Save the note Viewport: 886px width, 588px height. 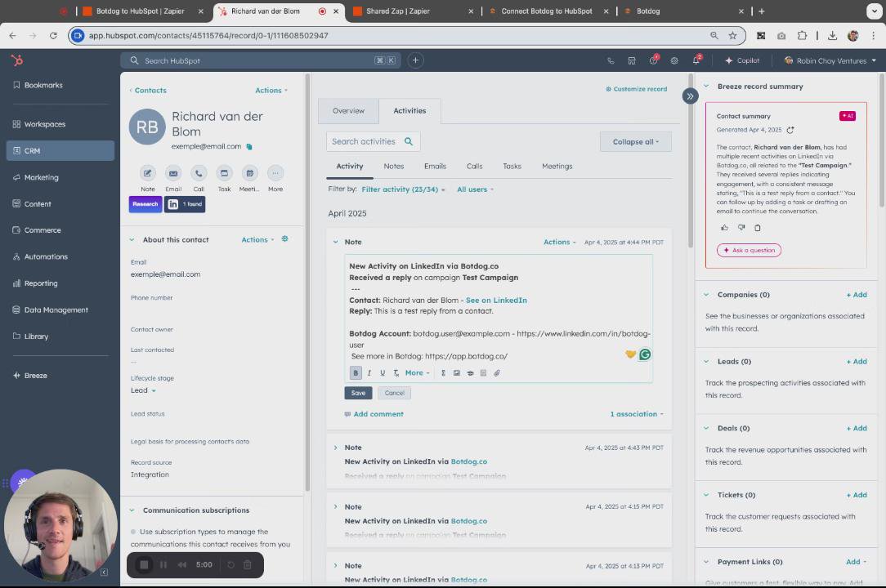coord(358,393)
